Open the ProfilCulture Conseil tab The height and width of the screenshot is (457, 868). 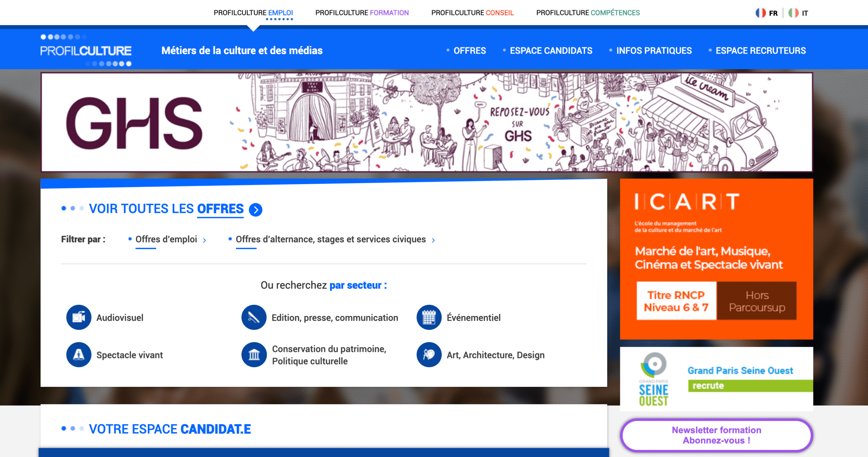pyautogui.click(x=472, y=13)
